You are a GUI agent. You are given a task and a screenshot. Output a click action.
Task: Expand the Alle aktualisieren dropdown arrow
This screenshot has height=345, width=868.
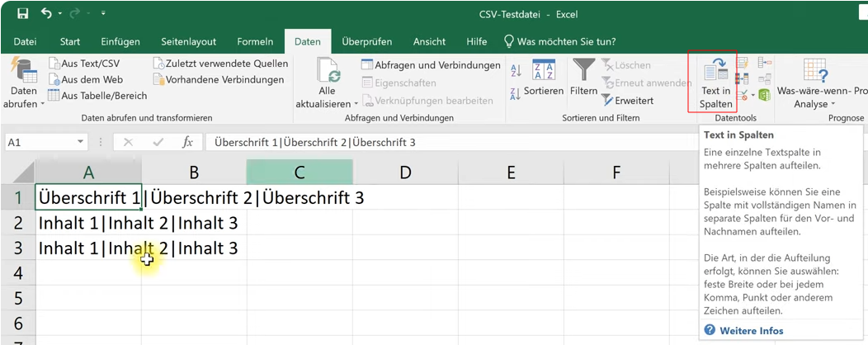(356, 105)
